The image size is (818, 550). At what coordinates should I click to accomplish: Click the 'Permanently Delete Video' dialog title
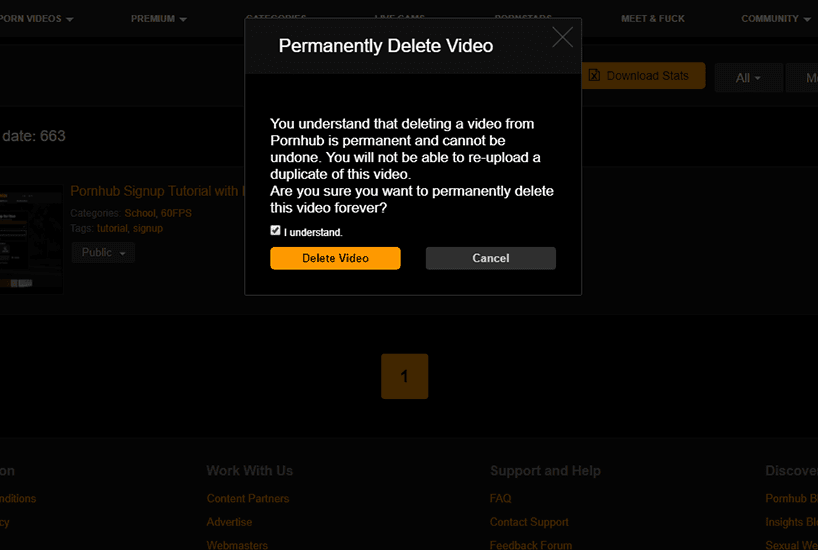point(386,46)
